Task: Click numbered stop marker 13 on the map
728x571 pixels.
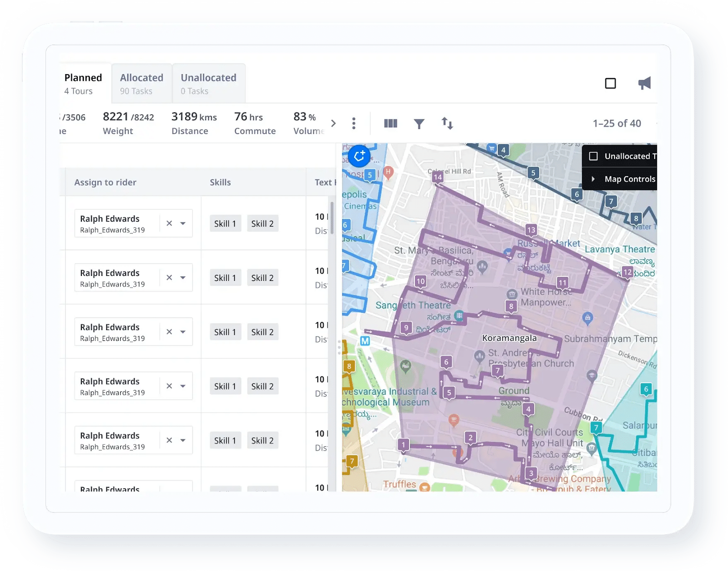Action: point(531,230)
